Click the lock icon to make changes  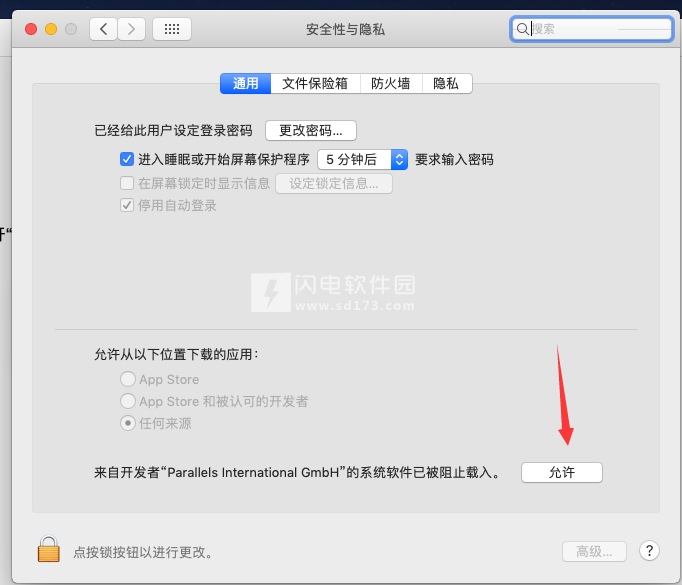(x=49, y=550)
